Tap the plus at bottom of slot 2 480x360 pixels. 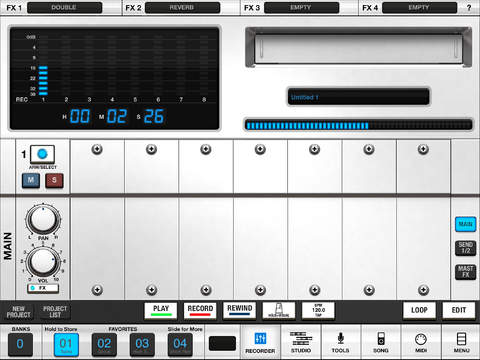(97, 290)
